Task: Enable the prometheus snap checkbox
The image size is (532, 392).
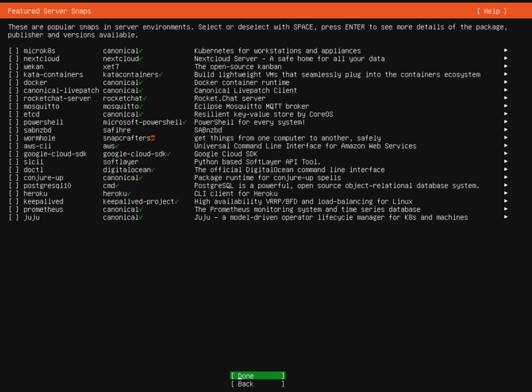Action: click(14, 209)
